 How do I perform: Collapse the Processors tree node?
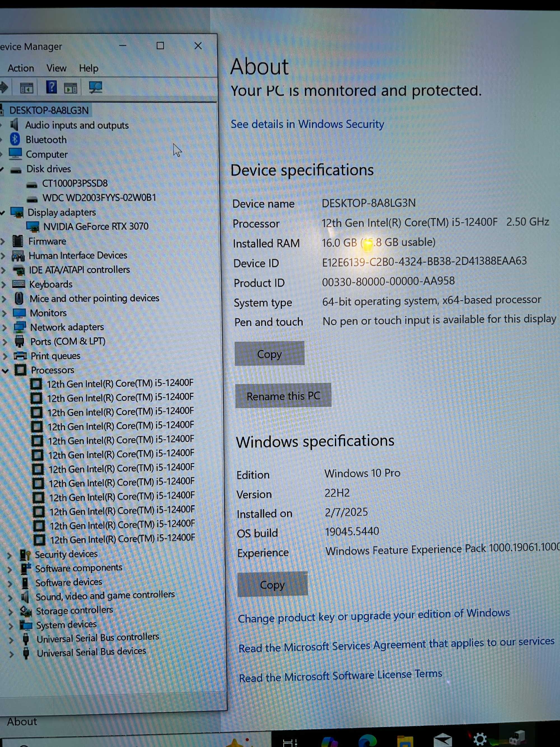(x=5, y=371)
